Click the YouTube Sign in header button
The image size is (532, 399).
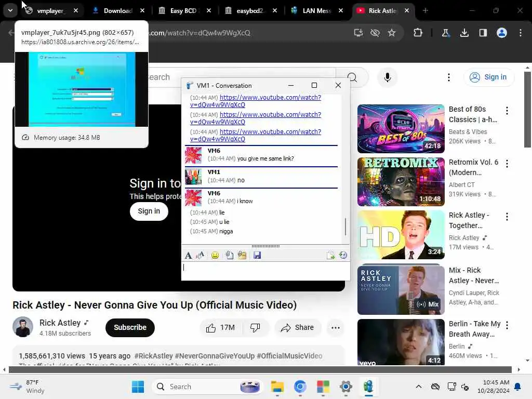(488, 77)
